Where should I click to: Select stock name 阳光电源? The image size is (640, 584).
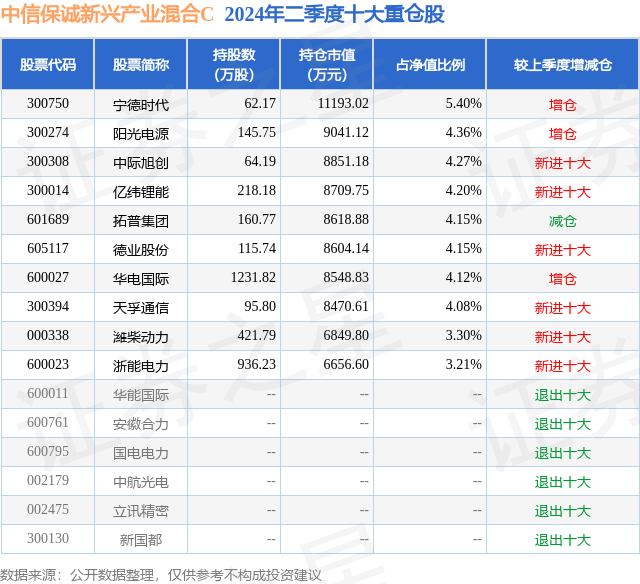tap(141, 134)
